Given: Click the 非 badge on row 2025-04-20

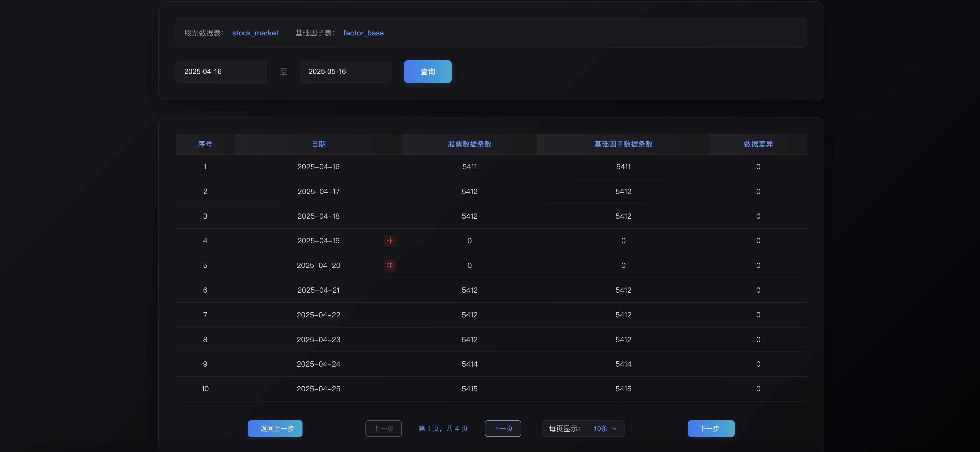Looking at the screenshot, I should [x=390, y=265].
